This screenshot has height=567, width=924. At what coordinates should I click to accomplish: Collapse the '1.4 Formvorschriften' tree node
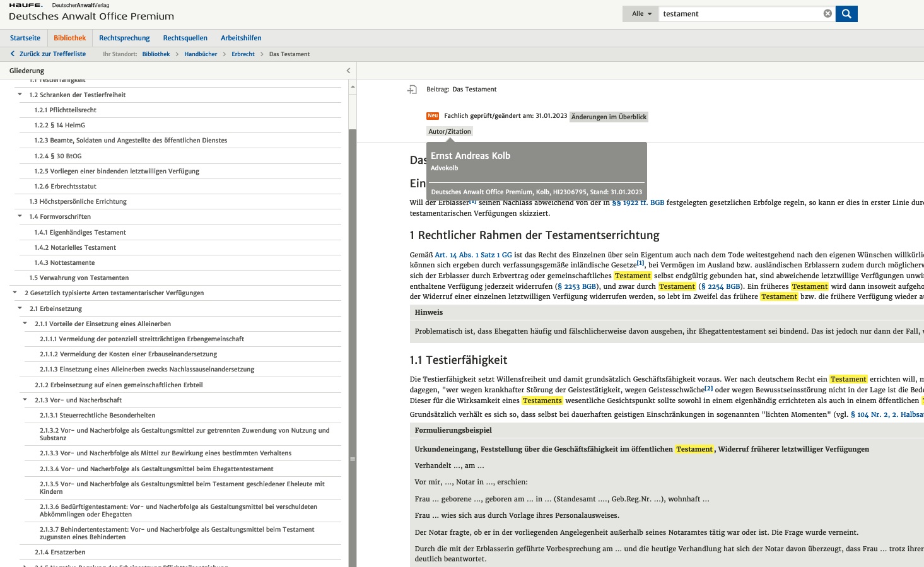click(x=20, y=216)
